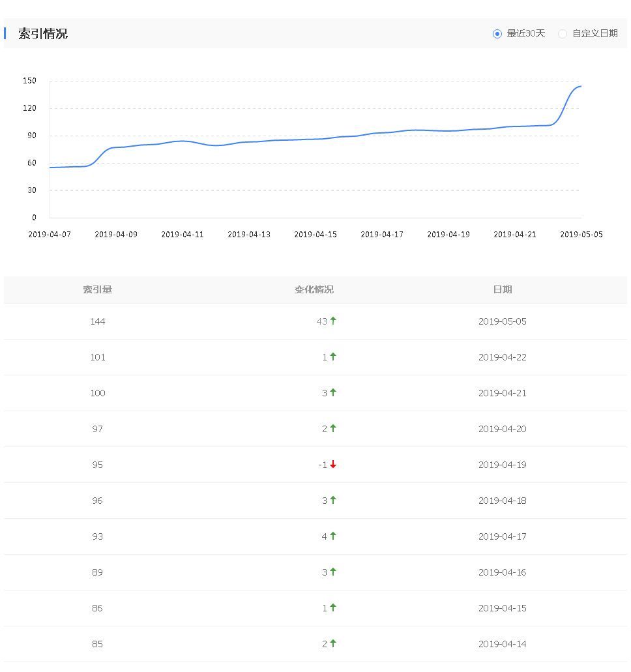Click the date 2019-04-15 in the table
This screenshot has width=631, height=672.
click(503, 608)
